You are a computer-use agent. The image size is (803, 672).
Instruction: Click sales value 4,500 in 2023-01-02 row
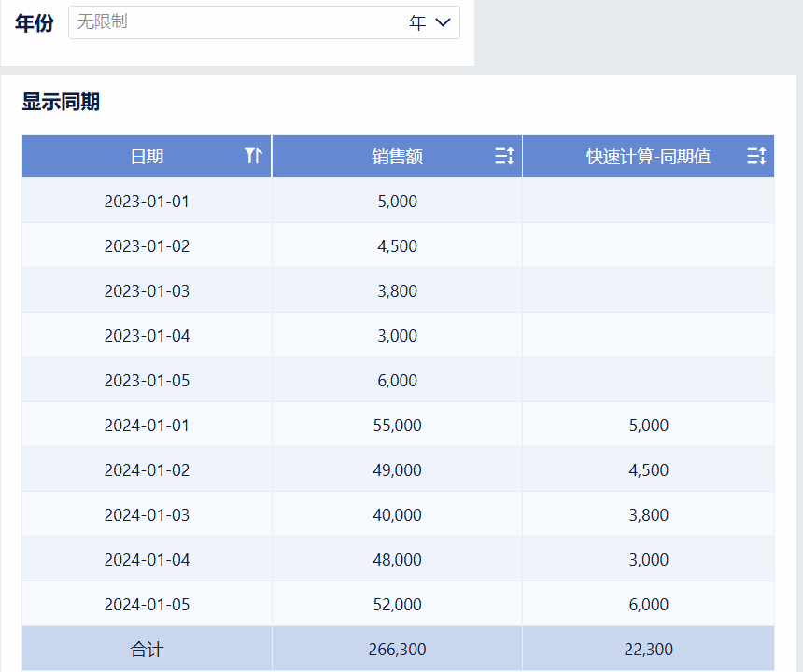coord(398,246)
